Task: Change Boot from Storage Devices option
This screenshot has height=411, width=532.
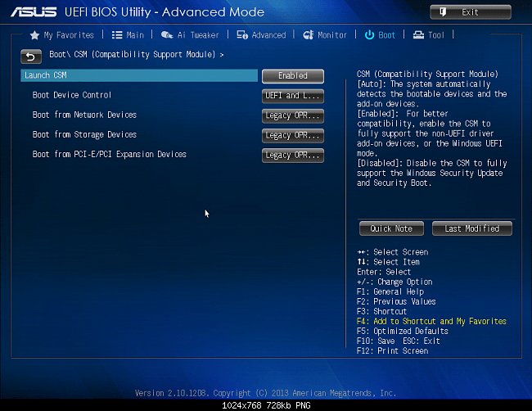Action: 293,135
